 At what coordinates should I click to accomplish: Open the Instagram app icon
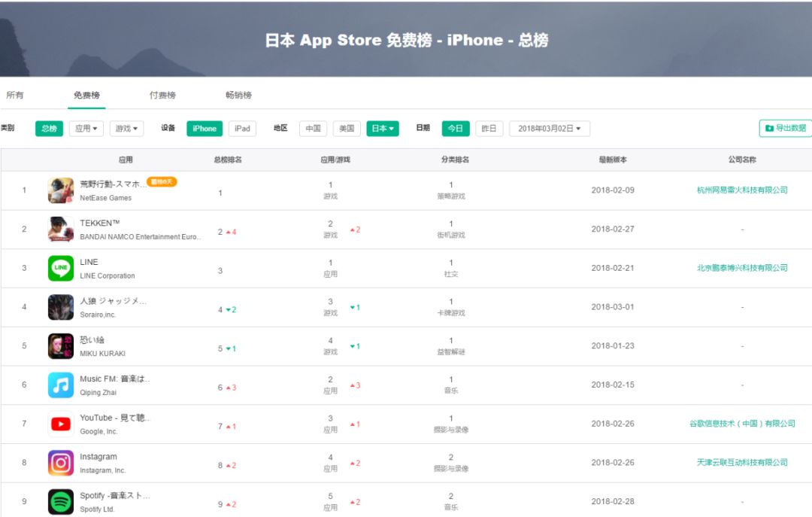tap(61, 463)
